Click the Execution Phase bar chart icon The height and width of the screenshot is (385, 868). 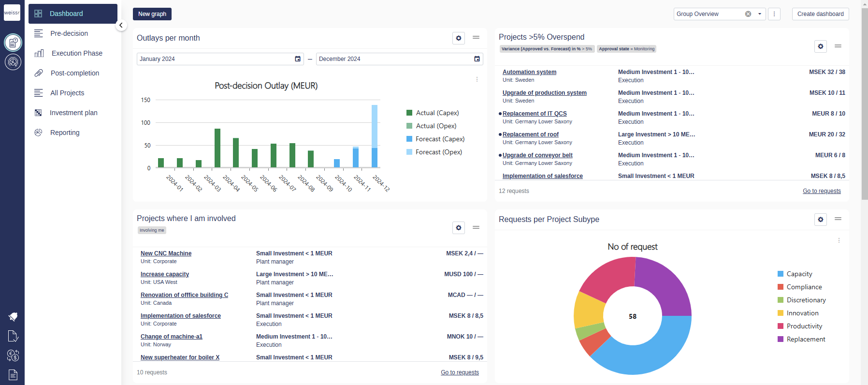(39, 53)
